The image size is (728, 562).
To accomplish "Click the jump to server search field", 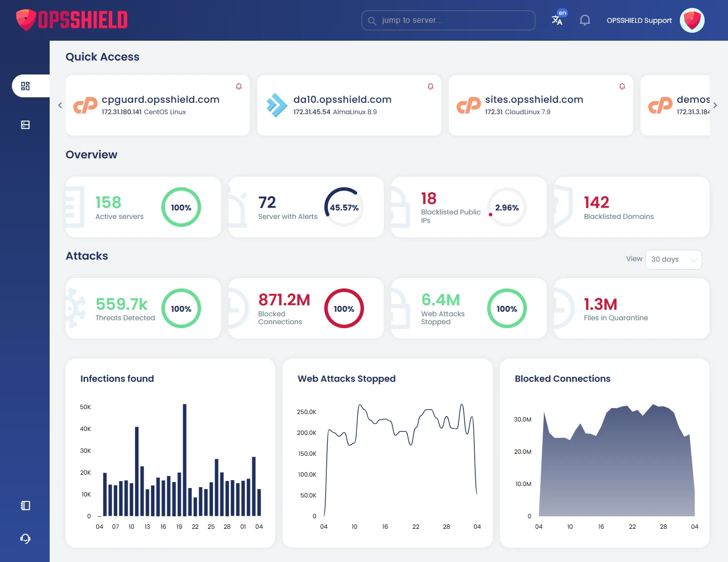I will click(x=447, y=20).
